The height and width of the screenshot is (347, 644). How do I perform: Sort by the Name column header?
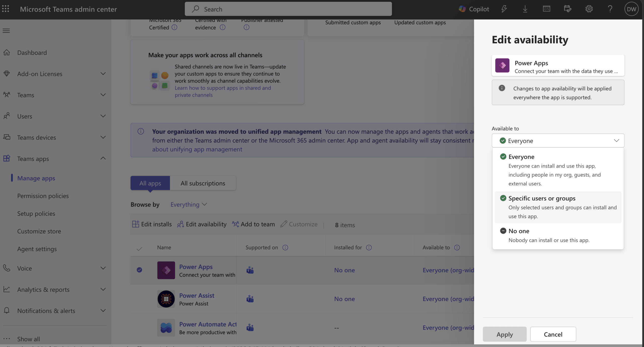tap(164, 247)
